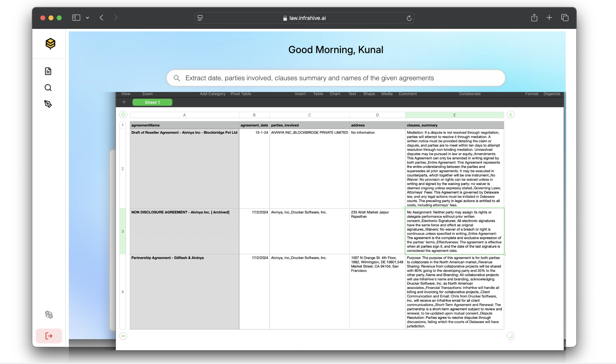This screenshot has width=616, height=364.
Task: Click Collaborate in the toolbar
Action: 470,94
